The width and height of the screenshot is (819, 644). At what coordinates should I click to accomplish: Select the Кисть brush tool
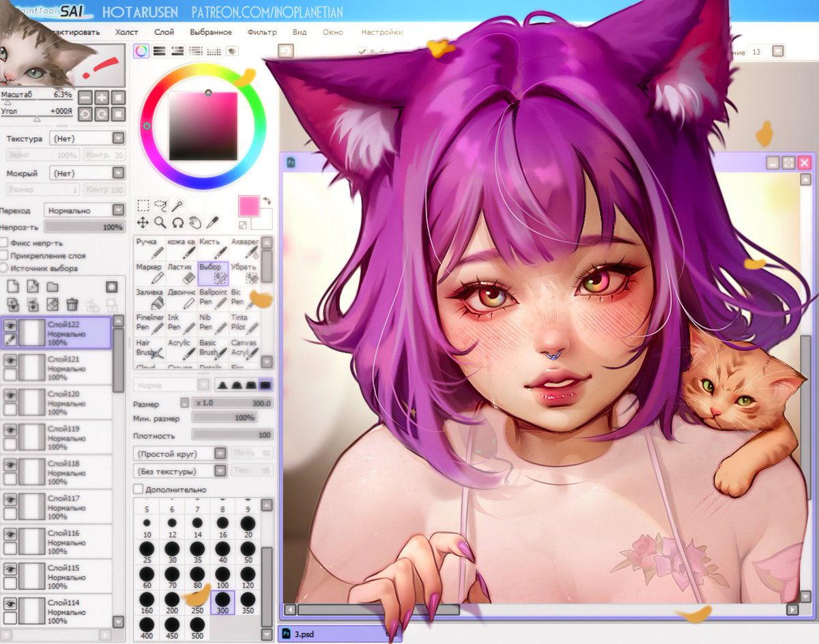click(x=212, y=248)
